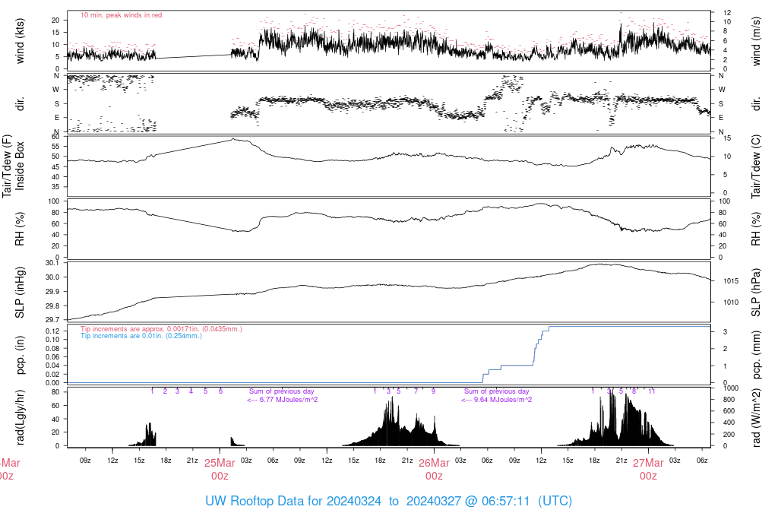Click the 'SLP (inHg)' axis label

(x=20, y=293)
